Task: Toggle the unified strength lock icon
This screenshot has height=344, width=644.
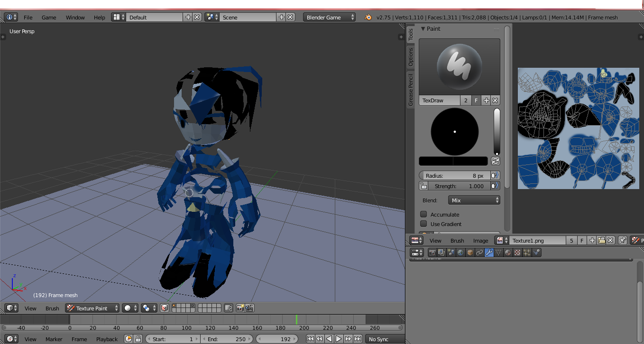Action: [423, 186]
